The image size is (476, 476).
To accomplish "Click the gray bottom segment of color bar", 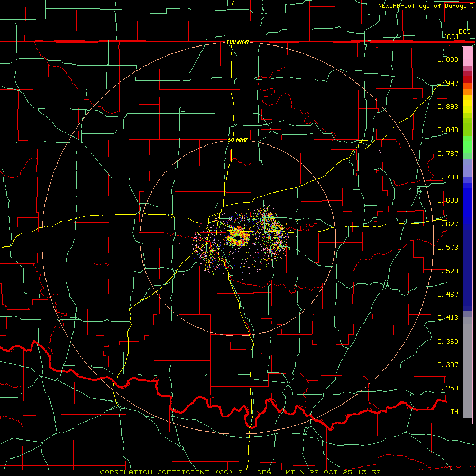I will pos(467,368).
